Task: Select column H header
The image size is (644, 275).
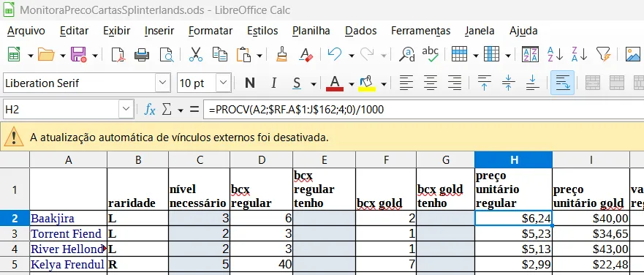Action: click(x=513, y=160)
